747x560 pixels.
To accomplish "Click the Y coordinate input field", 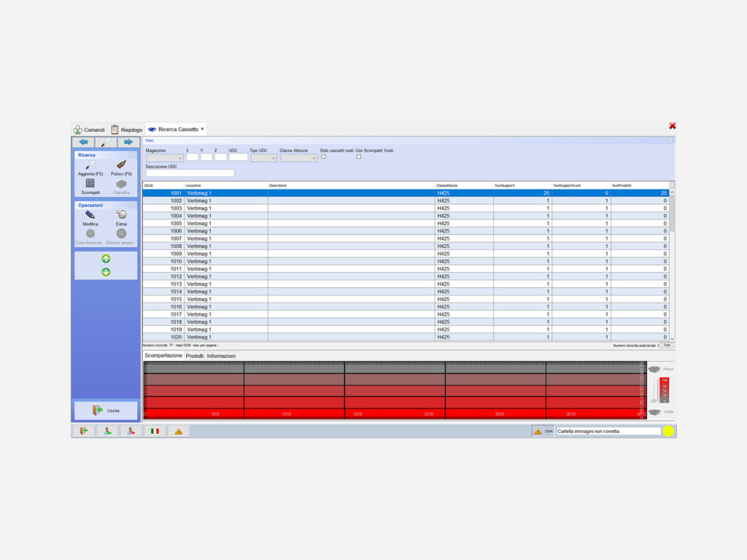I will [206, 157].
